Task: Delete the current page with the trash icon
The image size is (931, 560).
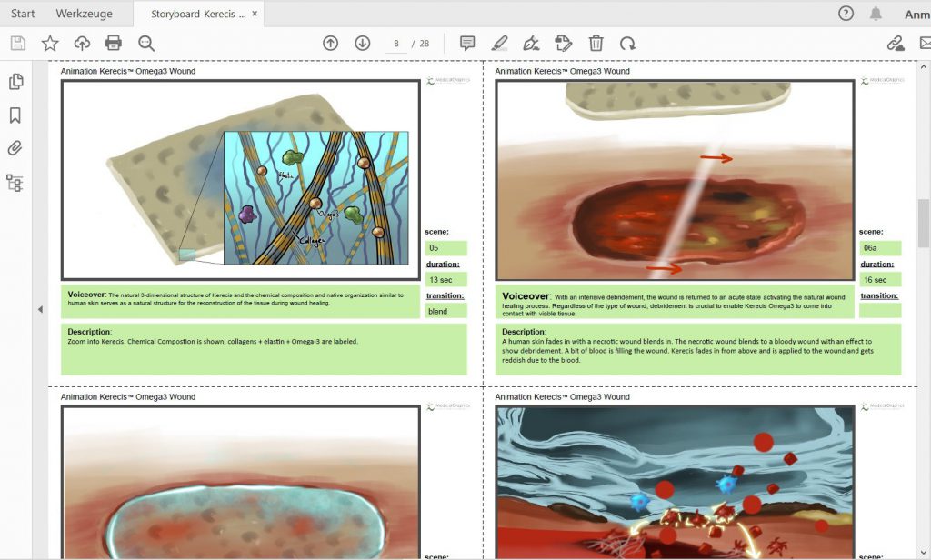Action: click(x=596, y=43)
